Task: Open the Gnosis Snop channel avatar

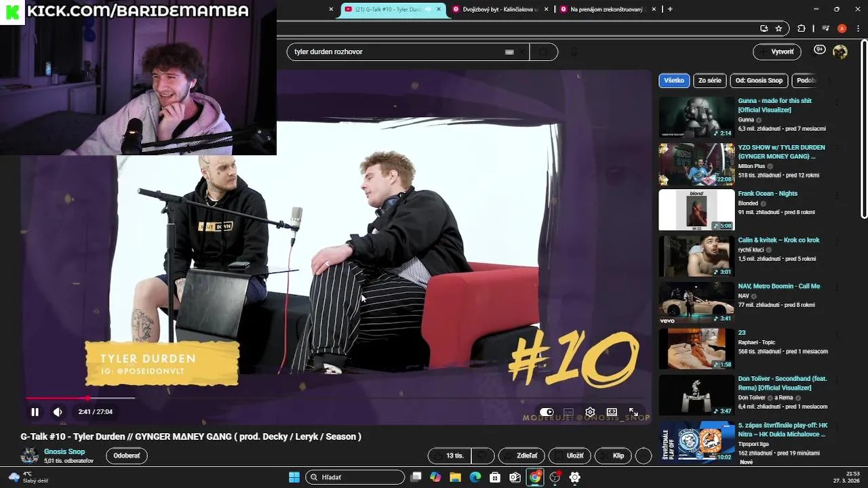Action: pos(29,455)
